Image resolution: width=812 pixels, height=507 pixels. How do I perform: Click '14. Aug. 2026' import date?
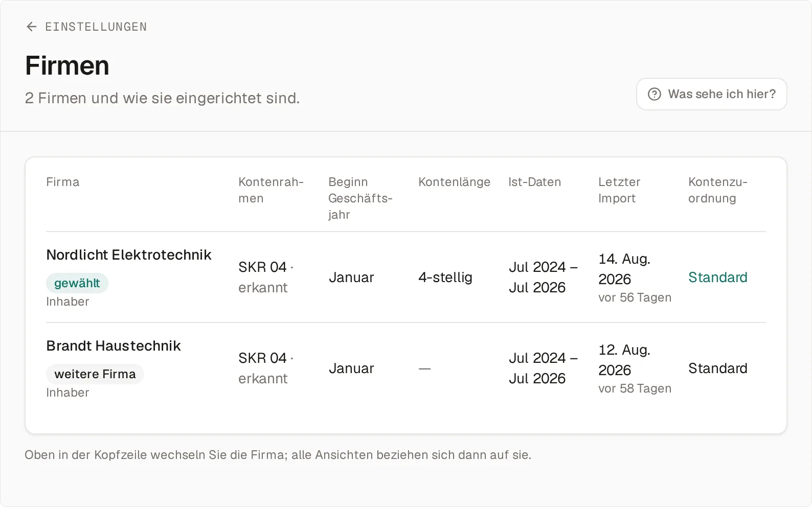point(624,269)
